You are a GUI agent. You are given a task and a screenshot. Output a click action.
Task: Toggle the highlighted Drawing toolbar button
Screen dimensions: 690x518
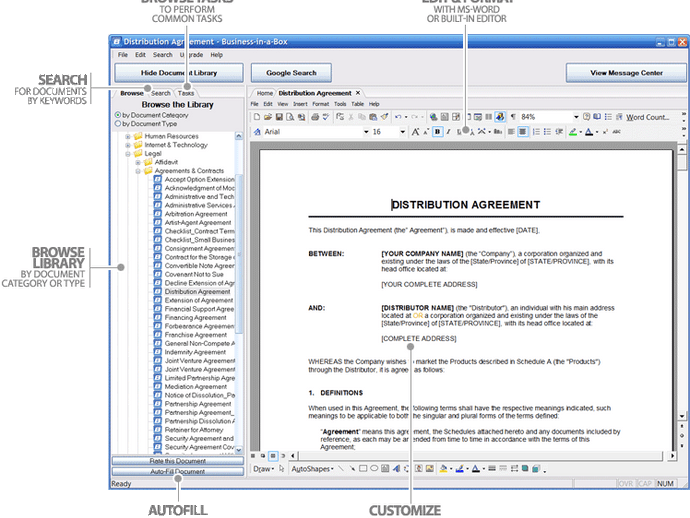click(500, 117)
